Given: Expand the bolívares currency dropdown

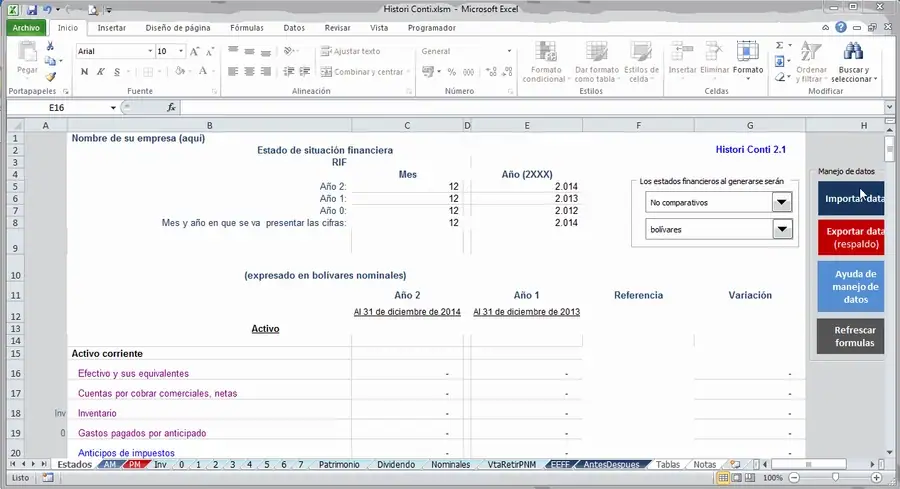Looking at the screenshot, I should point(782,229).
